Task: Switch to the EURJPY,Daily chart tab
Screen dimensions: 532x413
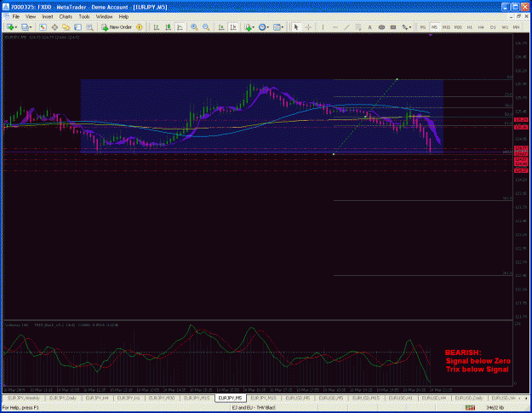Action: [63, 398]
